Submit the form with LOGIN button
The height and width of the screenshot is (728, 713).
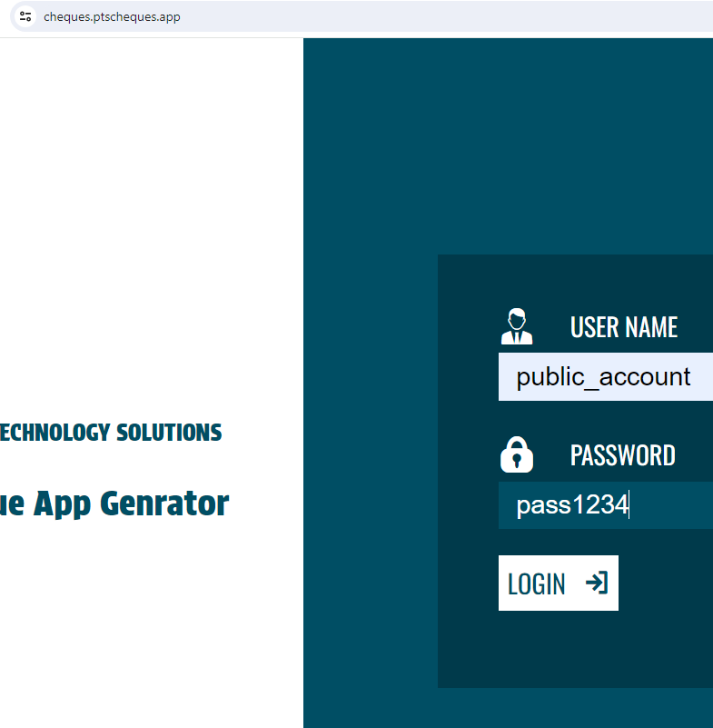tap(558, 583)
